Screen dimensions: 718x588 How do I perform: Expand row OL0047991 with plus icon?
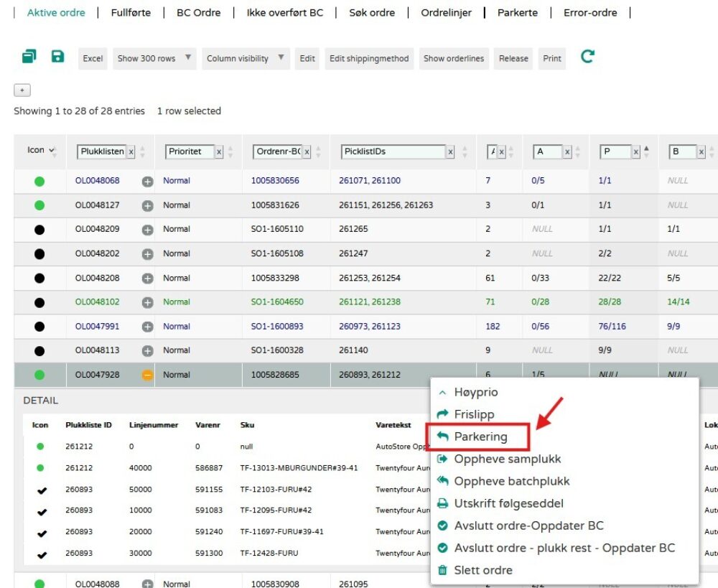(147, 327)
